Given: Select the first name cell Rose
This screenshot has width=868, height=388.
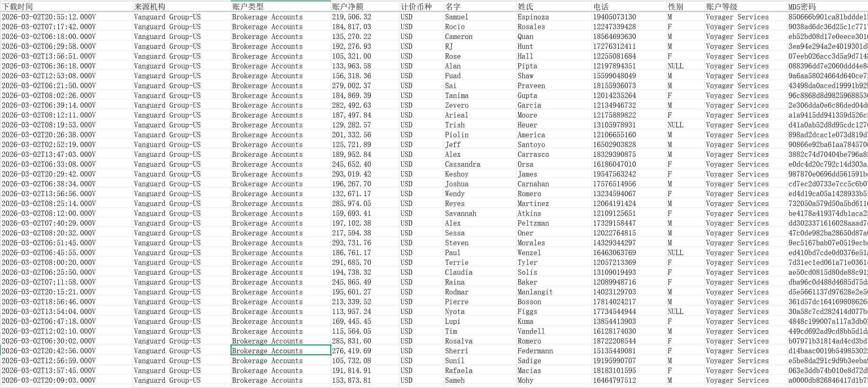Looking at the screenshot, I should [480, 56].
